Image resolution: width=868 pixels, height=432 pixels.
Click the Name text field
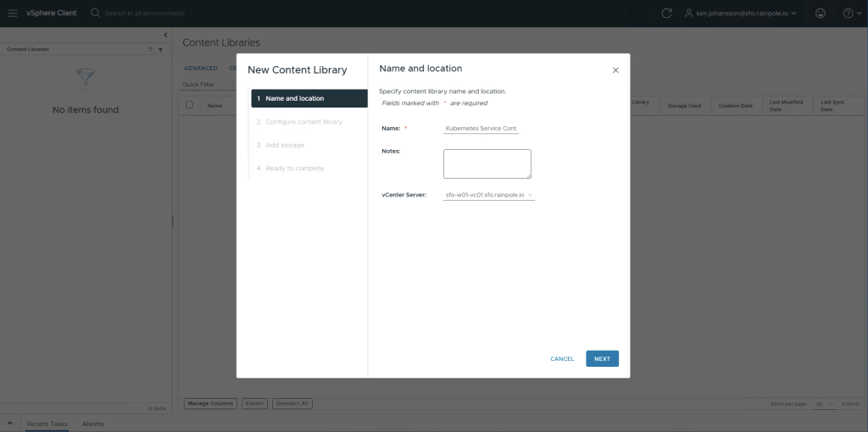click(x=481, y=129)
